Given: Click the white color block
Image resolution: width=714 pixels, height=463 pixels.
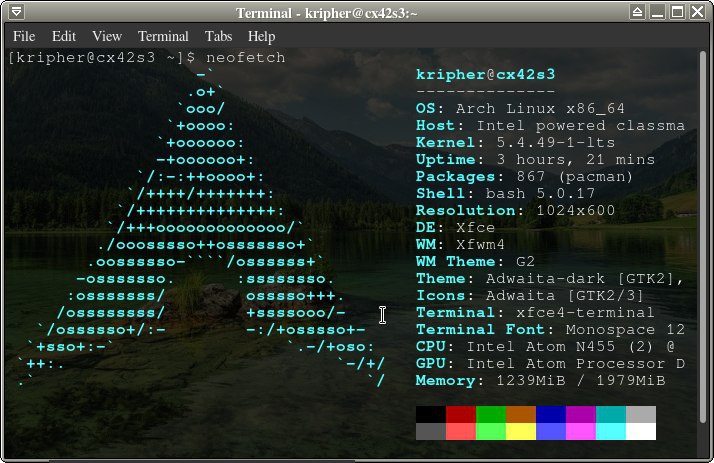Looking at the screenshot, I should (641, 432).
